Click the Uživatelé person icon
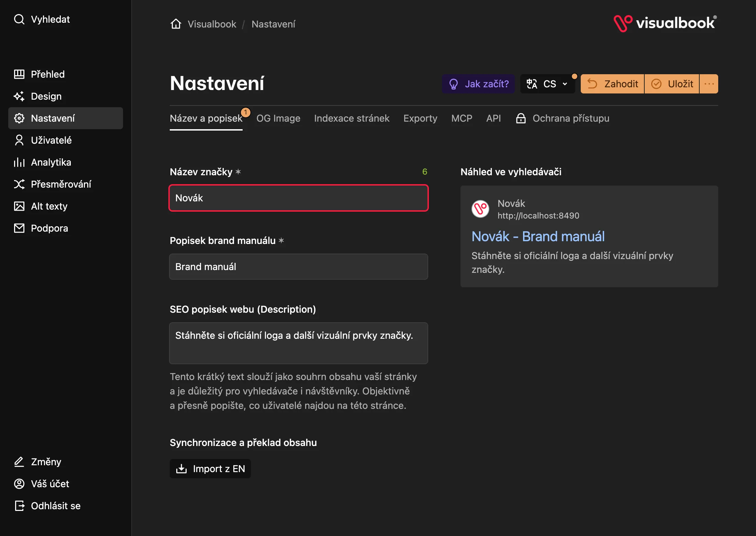Image resolution: width=756 pixels, height=536 pixels. pyautogui.click(x=19, y=140)
